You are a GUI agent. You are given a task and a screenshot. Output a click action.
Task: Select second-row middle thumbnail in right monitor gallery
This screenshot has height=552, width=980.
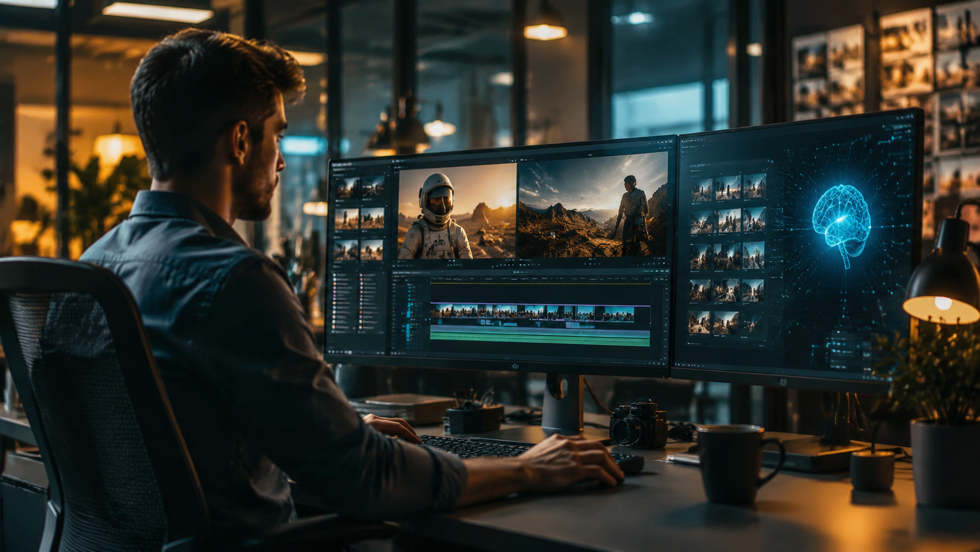coord(728,221)
